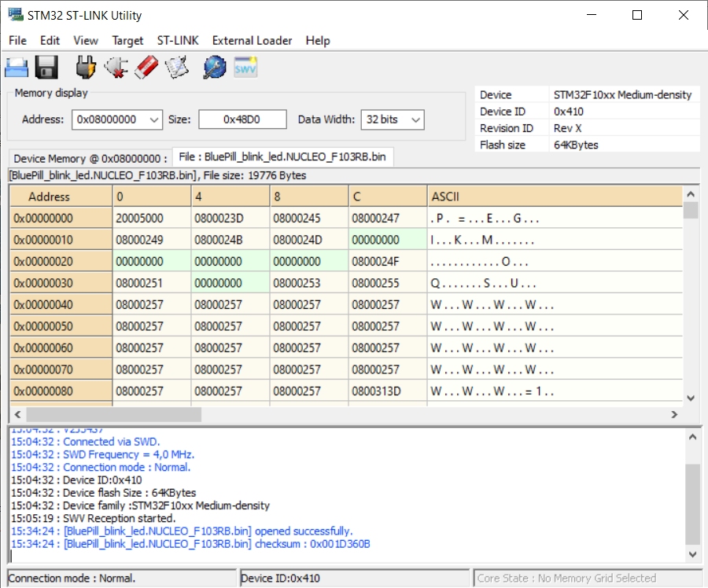Expand the Address dropdown
This screenshot has height=588, width=708.
click(x=153, y=119)
